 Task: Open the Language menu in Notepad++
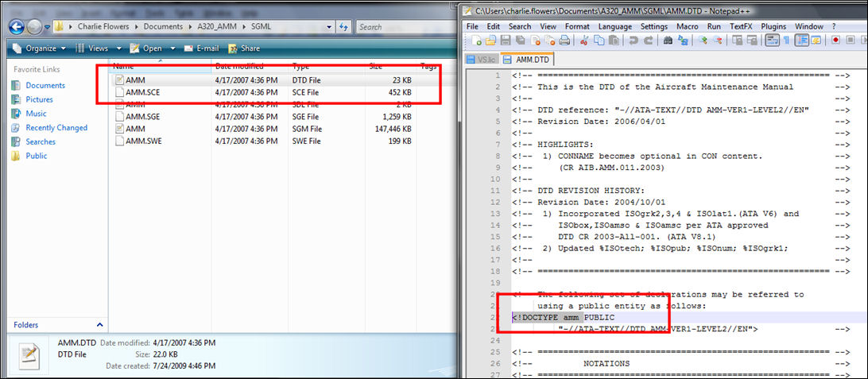click(x=615, y=26)
